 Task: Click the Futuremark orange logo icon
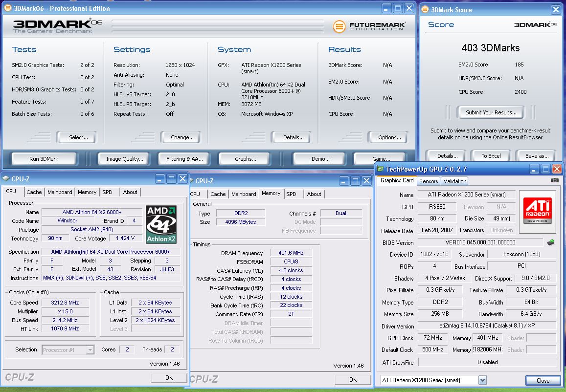pyautogui.click(x=339, y=26)
